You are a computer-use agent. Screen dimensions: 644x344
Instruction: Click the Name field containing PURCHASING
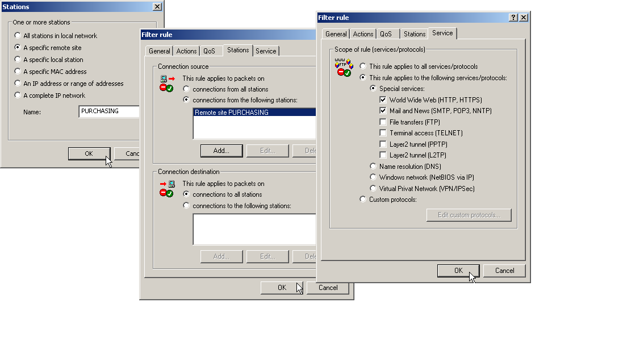tap(108, 111)
